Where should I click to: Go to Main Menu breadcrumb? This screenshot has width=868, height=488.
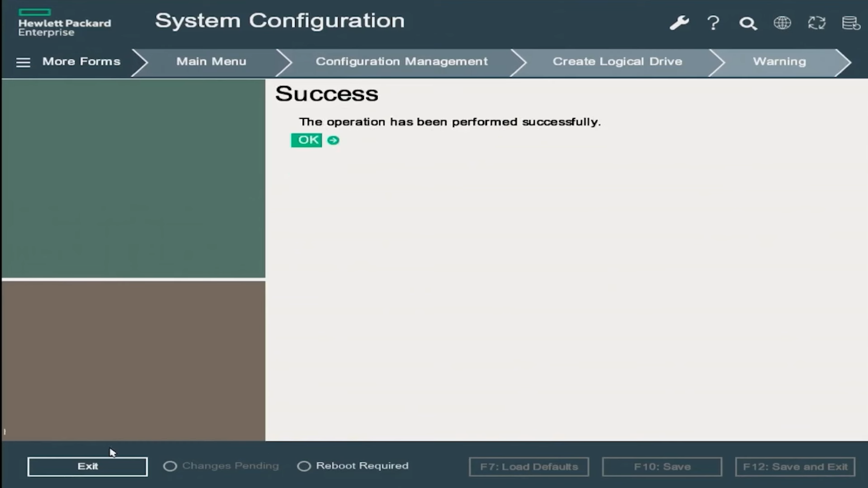tap(211, 61)
